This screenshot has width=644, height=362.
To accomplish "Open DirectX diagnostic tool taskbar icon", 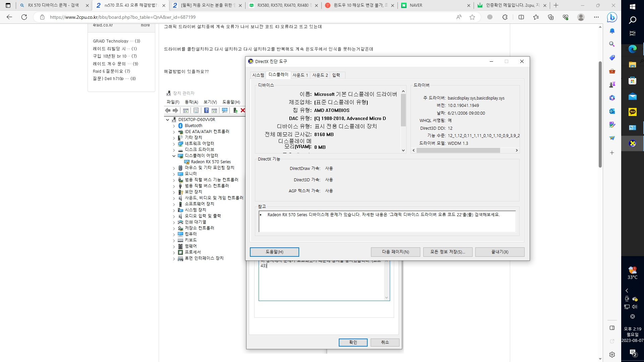I will tap(633, 143).
